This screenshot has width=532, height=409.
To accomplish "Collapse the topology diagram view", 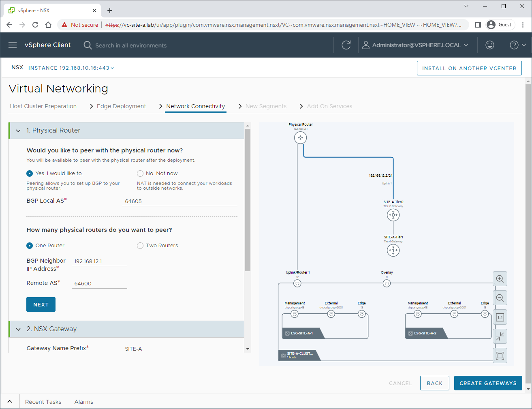I will tap(500, 336).
